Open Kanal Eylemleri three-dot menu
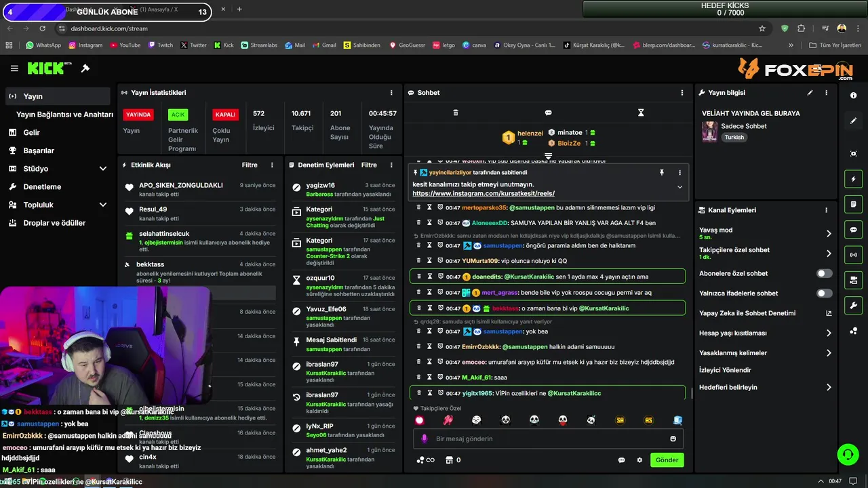Image resolution: width=868 pixels, height=488 pixels. tap(826, 210)
